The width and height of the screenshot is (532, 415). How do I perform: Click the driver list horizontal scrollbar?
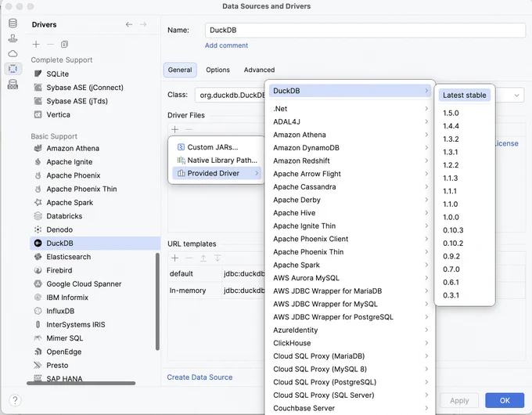coord(81,383)
